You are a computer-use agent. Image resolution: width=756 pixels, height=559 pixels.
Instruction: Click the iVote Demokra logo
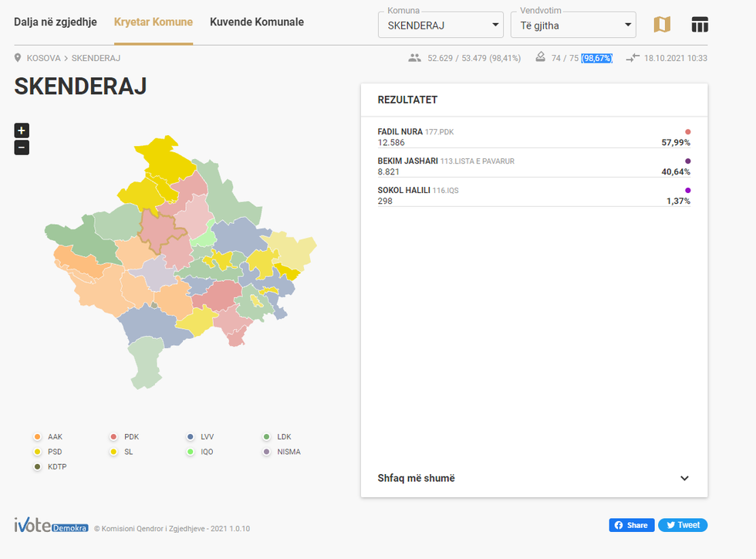point(51,526)
